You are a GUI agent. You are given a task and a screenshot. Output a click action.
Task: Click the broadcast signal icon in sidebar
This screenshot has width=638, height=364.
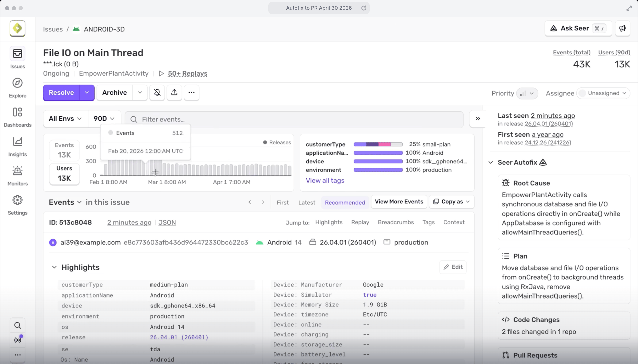(x=18, y=340)
